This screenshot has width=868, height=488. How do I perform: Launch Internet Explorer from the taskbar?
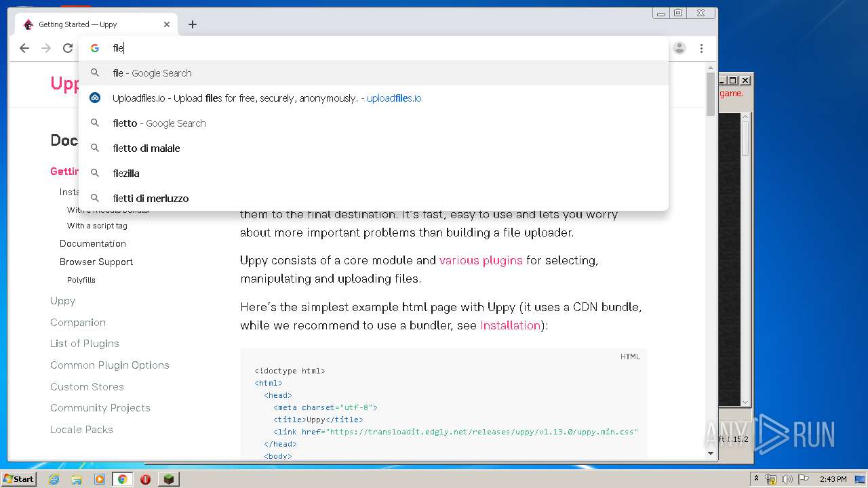(x=54, y=479)
